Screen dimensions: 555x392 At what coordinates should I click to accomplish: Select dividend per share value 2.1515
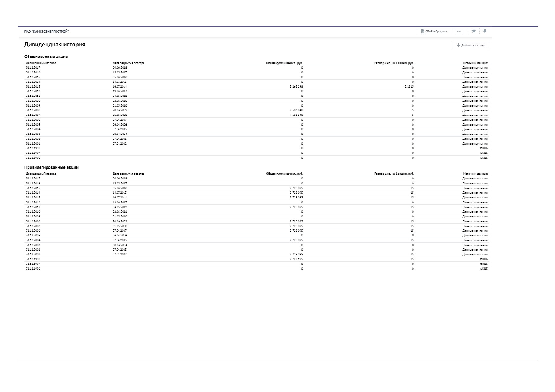tap(409, 87)
